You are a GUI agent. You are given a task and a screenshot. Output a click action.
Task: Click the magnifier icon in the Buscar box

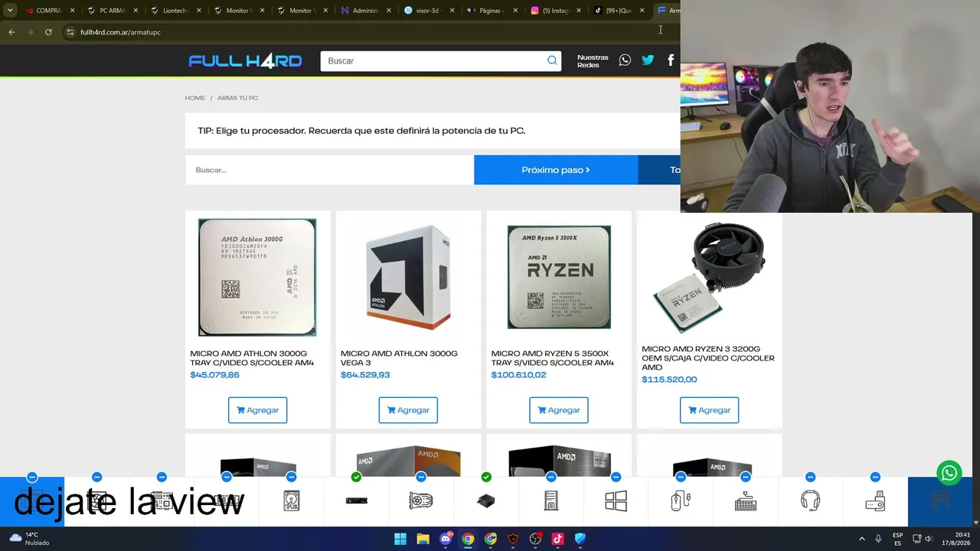coord(552,60)
